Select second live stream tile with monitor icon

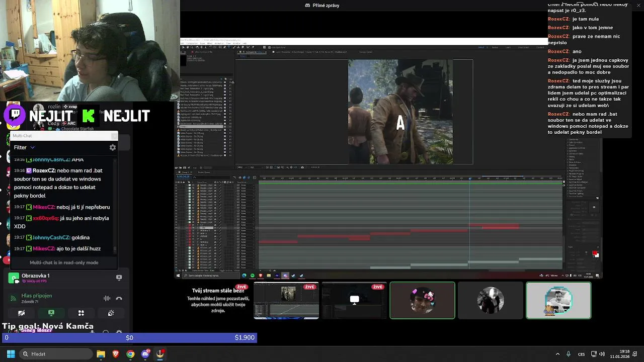pyautogui.click(x=354, y=301)
